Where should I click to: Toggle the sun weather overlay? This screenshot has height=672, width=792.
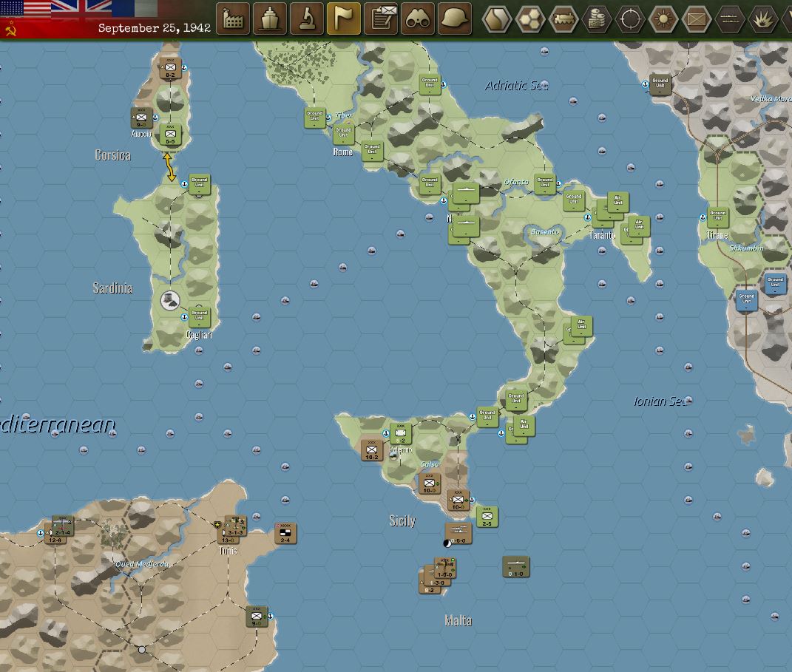tap(663, 19)
